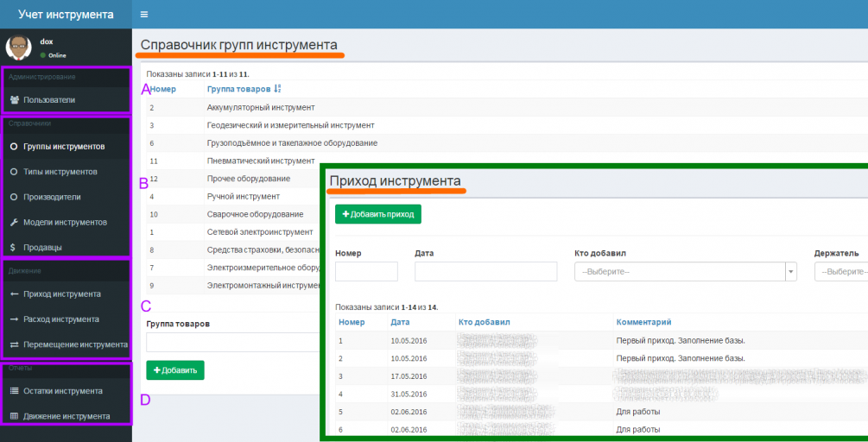
Task: Open Типы инструментов in the sidebar
Action: [x=60, y=172]
